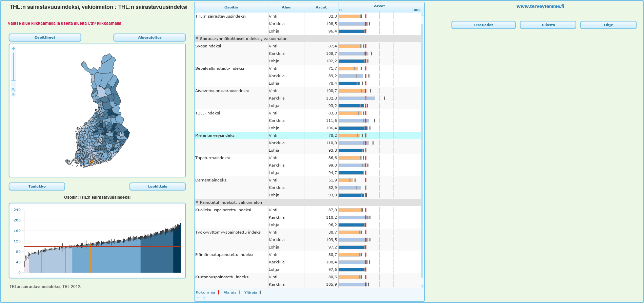Click the Taulukko button
This screenshot has width=644, height=303.
(37, 187)
